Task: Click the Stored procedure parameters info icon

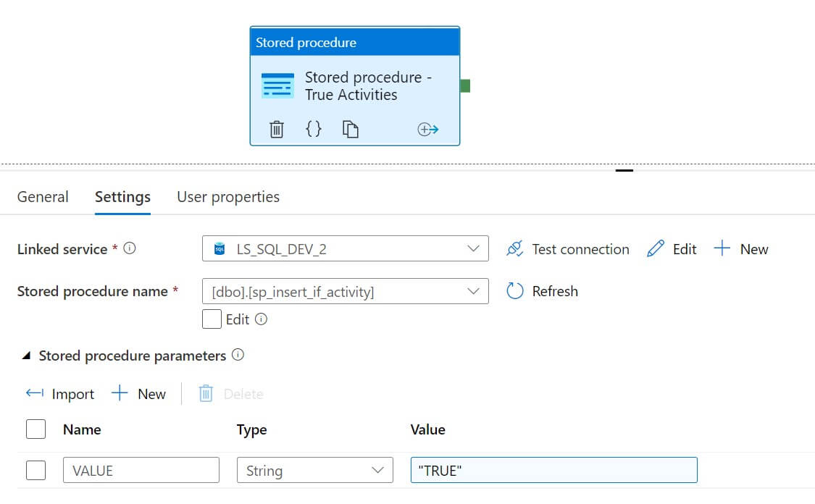Action: [x=238, y=356]
